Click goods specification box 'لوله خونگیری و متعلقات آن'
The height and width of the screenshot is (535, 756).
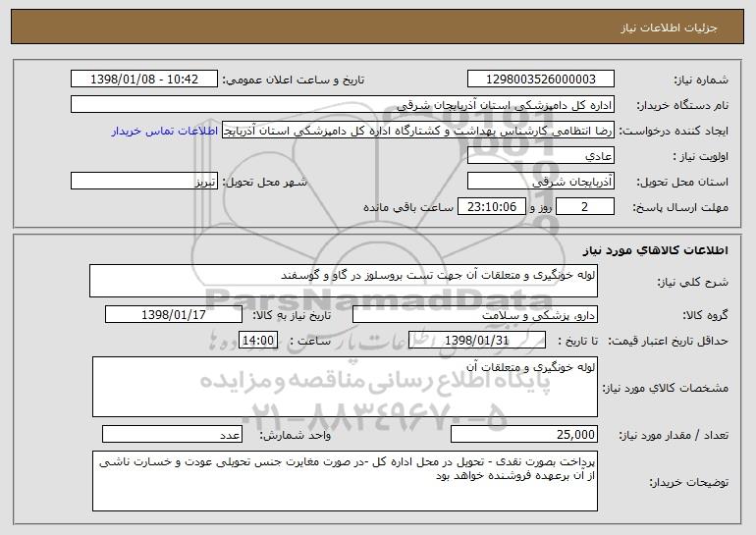point(345,387)
